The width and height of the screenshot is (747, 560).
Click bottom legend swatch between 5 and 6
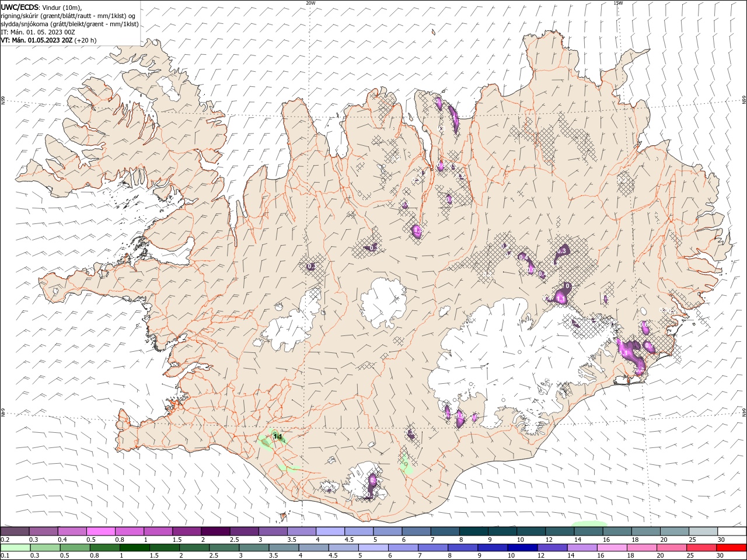click(x=373, y=548)
